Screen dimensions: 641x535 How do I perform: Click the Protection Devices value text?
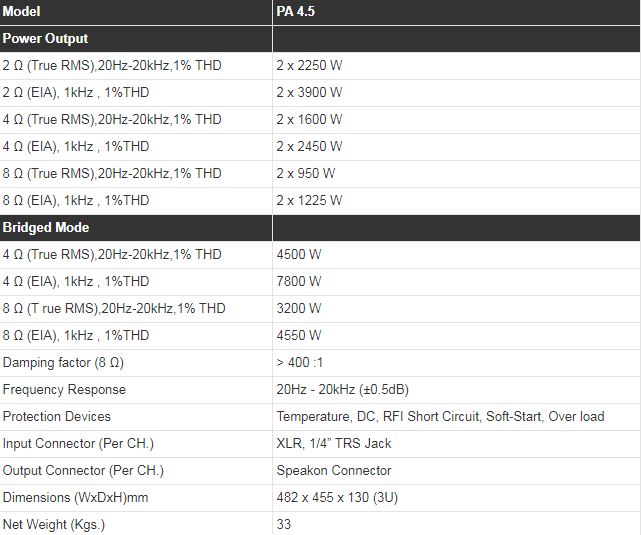point(440,417)
